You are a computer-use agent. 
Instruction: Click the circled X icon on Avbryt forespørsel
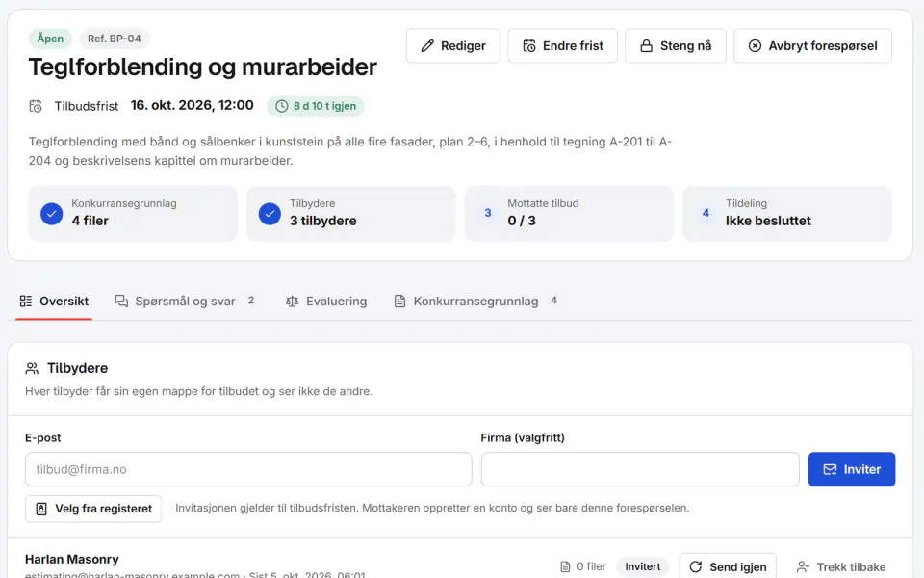[x=755, y=46]
